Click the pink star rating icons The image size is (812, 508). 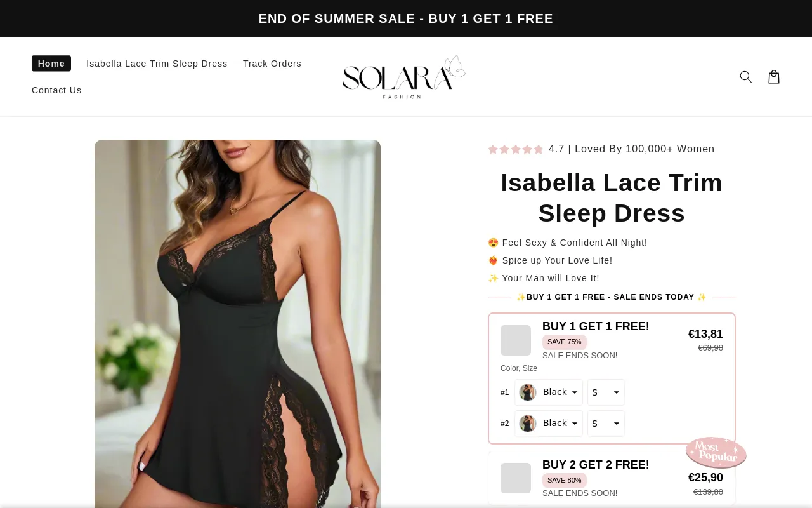(x=516, y=149)
